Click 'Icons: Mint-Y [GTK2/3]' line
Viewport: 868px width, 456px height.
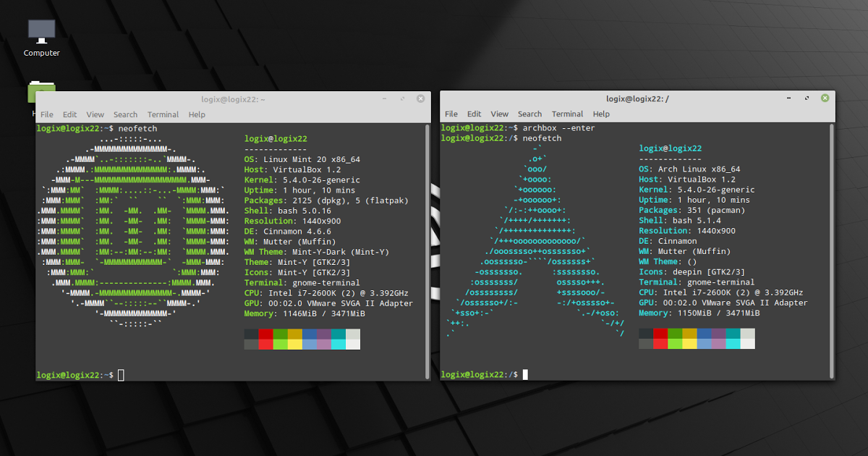pos(297,272)
